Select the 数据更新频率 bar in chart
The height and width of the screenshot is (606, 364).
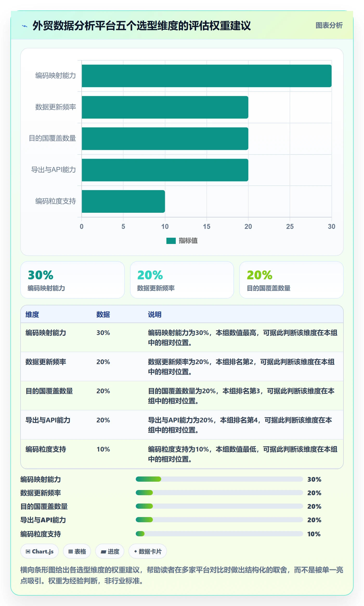pyautogui.click(x=165, y=107)
